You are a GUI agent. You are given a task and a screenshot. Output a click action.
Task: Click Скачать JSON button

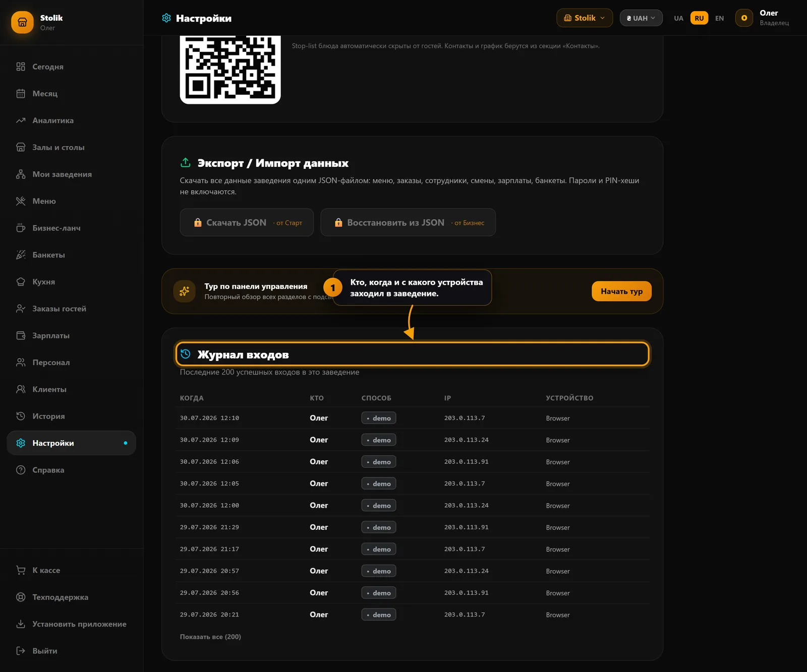(247, 222)
